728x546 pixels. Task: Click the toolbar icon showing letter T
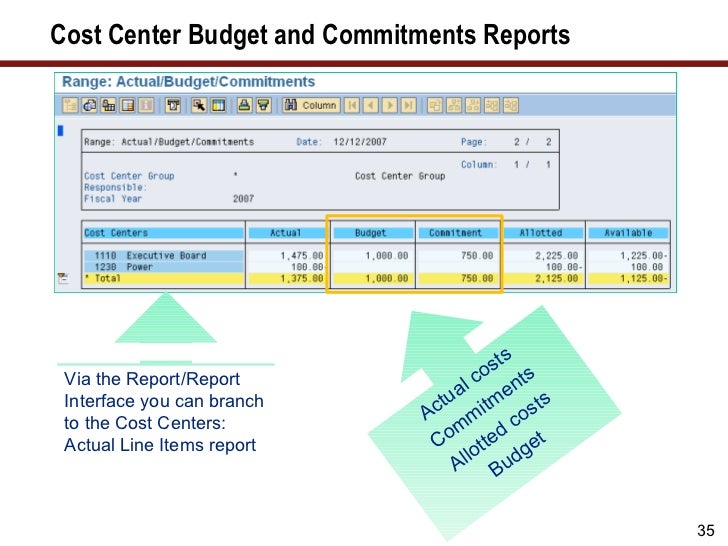174,105
